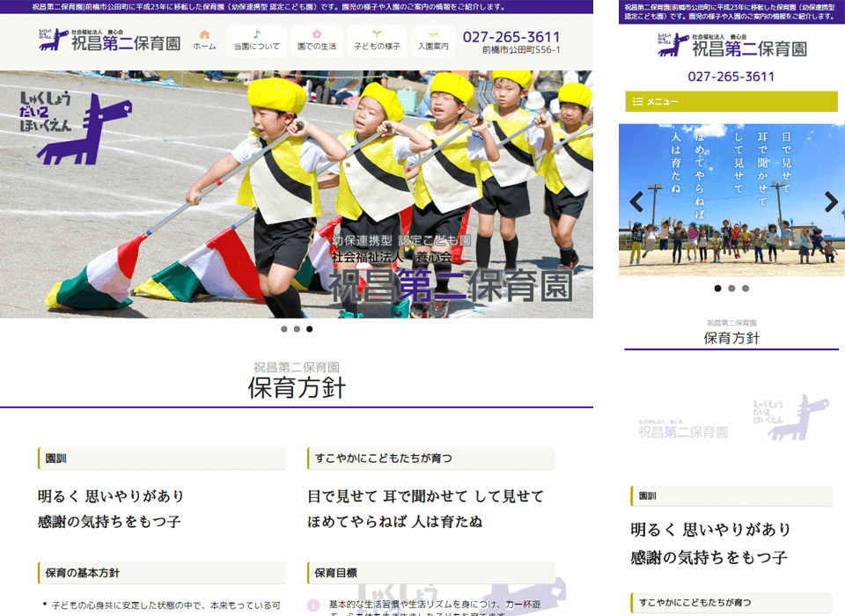The image size is (845, 616).
Task: Click the horse logo in mobile header
Action: [x=672, y=45]
